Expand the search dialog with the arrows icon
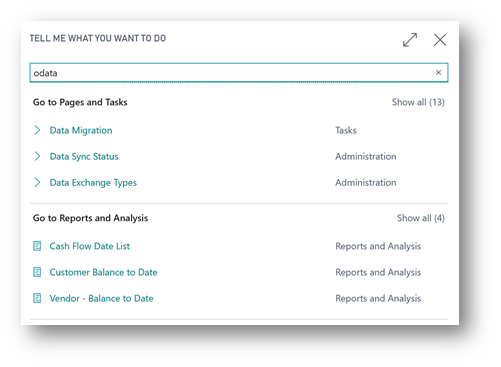The width and height of the screenshot is (501, 367). click(x=410, y=40)
